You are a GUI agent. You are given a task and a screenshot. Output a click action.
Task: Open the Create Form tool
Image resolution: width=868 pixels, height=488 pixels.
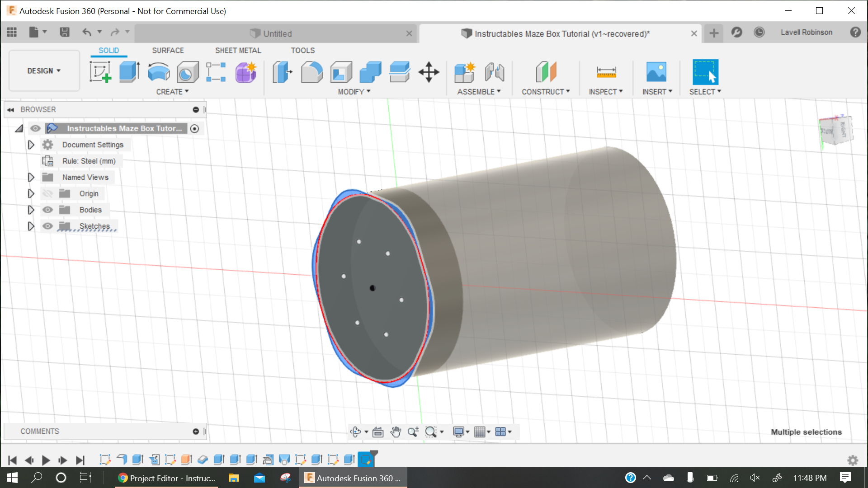(x=246, y=72)
